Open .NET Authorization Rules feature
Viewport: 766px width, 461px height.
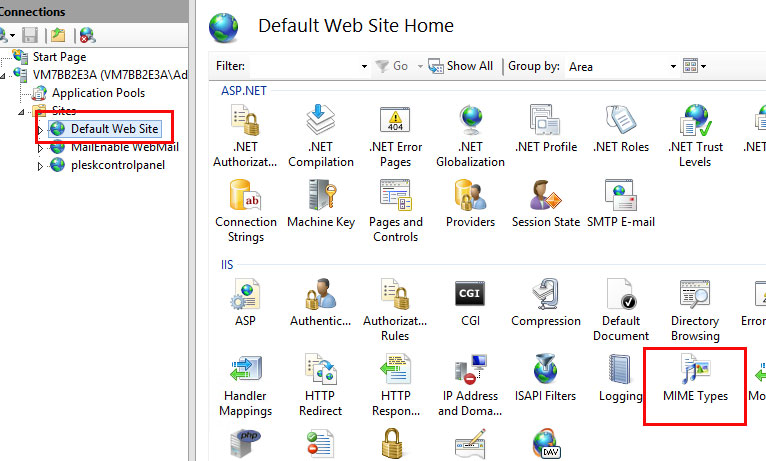(245, 136)
